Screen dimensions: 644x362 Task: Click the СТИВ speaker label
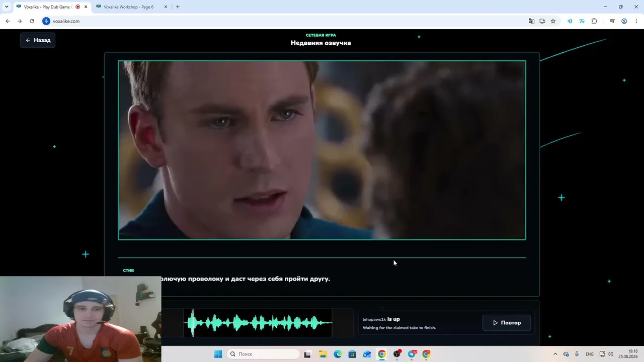pos(129,270)
